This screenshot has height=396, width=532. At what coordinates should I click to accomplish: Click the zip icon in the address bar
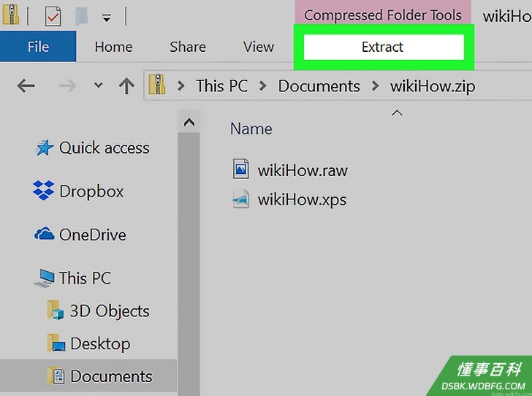pyautogui.click(x=157, y=84)
